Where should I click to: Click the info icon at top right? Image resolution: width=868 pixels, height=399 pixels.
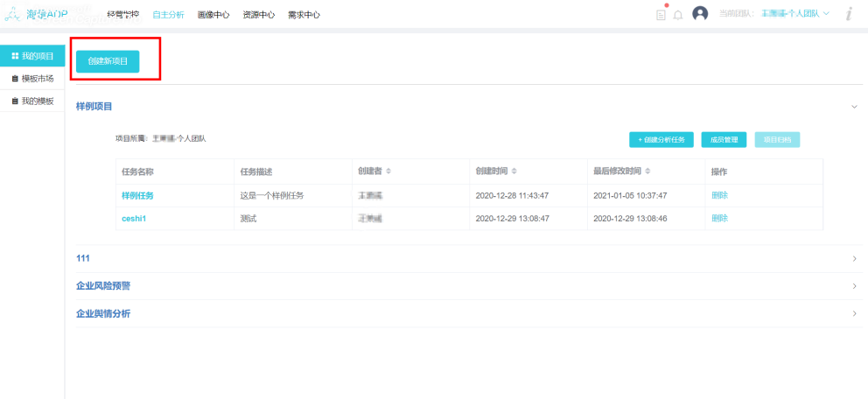(x=849, y=14)
